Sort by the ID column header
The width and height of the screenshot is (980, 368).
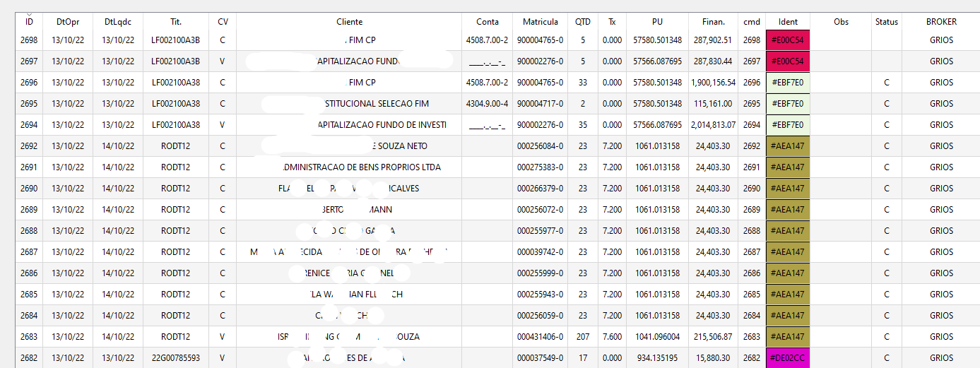29,22
